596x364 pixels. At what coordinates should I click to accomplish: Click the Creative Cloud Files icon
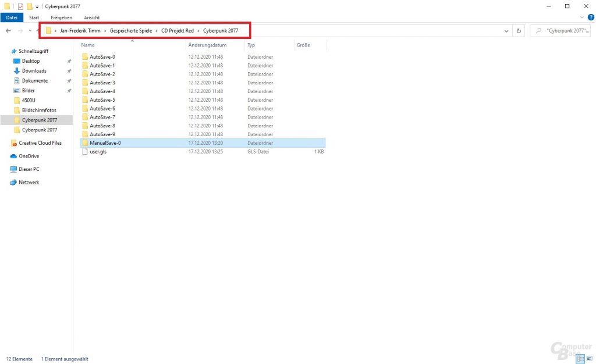point(14,143)
